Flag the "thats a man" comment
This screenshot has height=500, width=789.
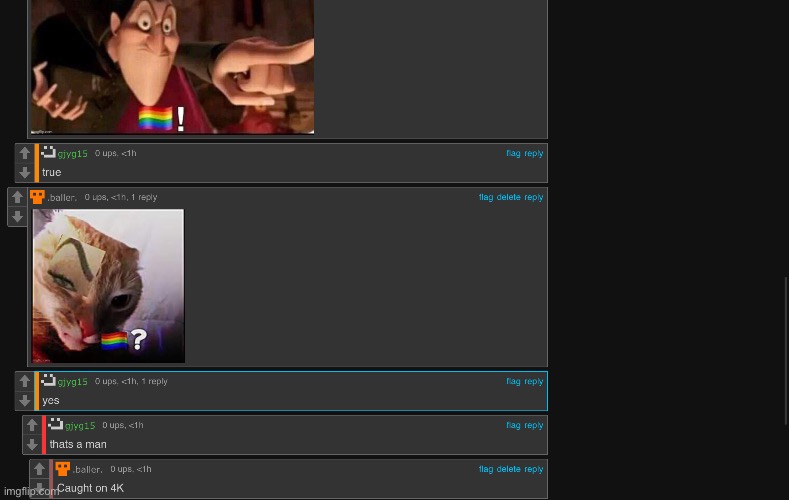pyautogui.click(x=513, y=425)
